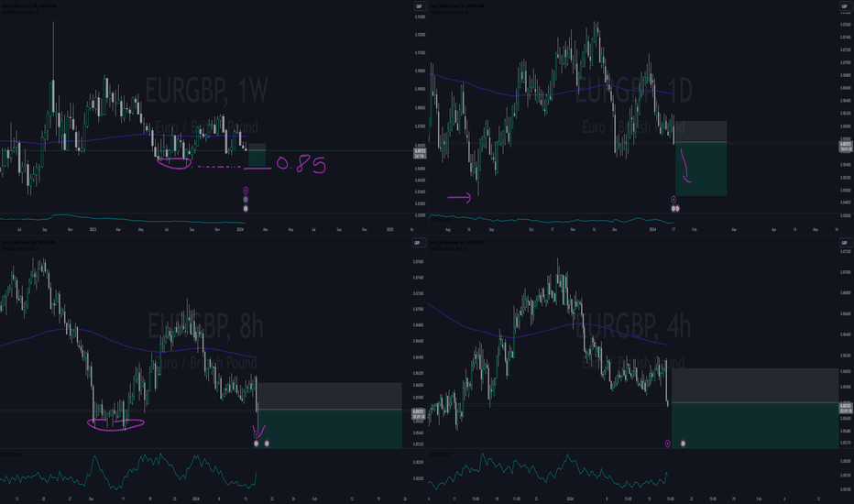Click the middle event marker on the 1W chart
The image size is (854, 504).
click(x=246, y=200)
